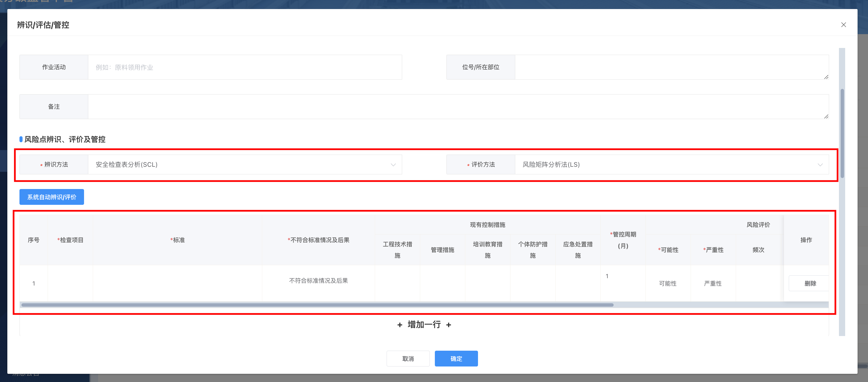Click the 系统自动辨识/评价 button
868x382 pixels.
coord(52,197)
